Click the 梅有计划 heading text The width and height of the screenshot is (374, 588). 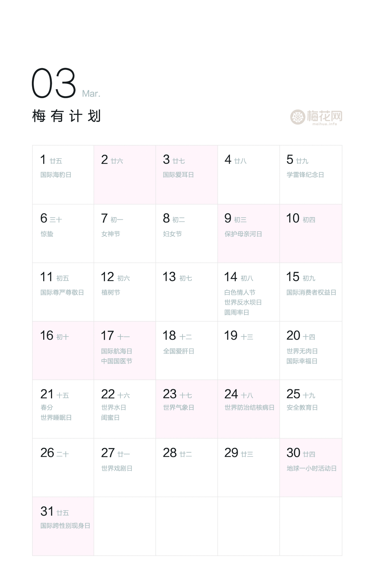[x=66, y=116]
